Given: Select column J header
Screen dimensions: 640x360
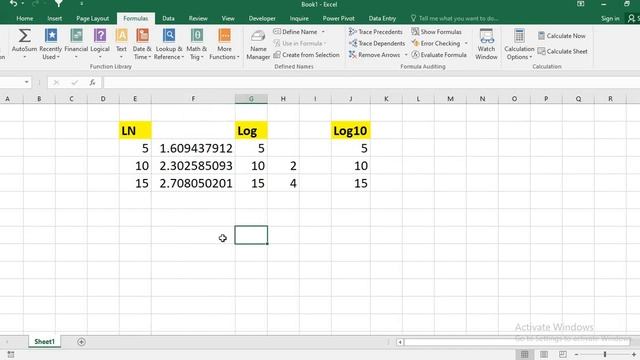Looking at the screenshot, I should [351, 99].
